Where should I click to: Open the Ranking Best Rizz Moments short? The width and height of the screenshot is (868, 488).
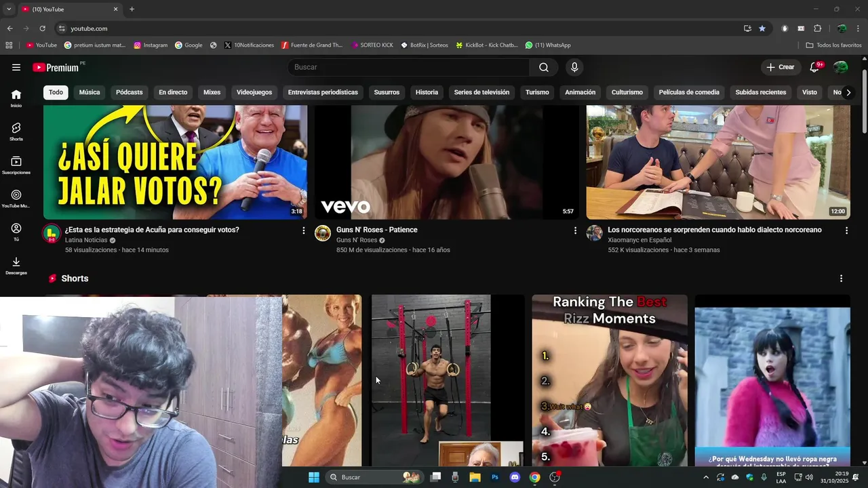tap(610, 380)
